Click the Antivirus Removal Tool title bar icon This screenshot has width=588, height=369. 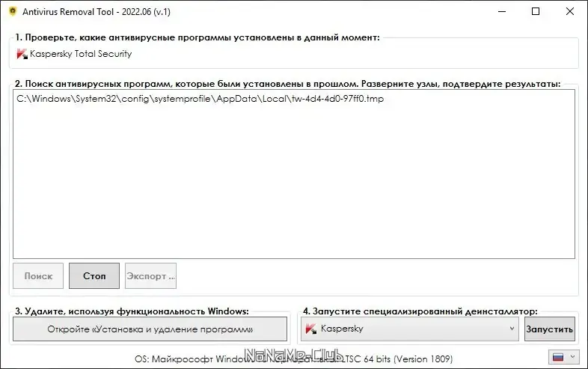point(13,11)
